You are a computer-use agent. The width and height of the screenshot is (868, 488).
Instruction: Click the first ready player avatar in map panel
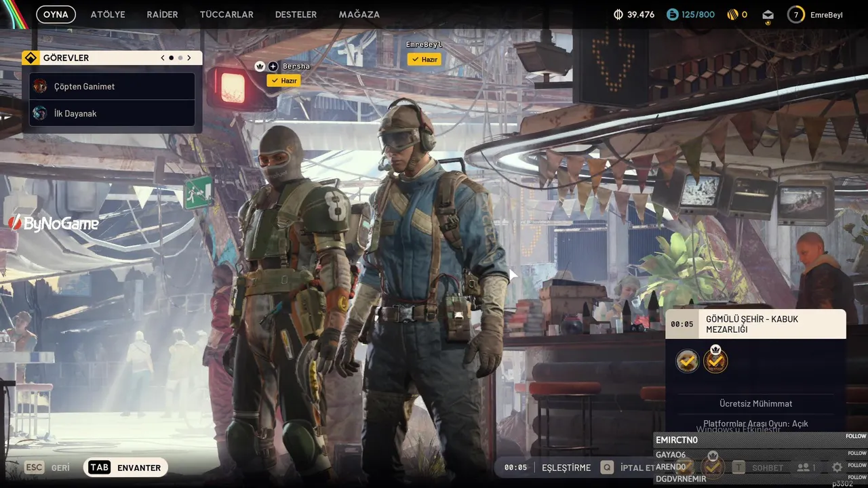[688, 361]
